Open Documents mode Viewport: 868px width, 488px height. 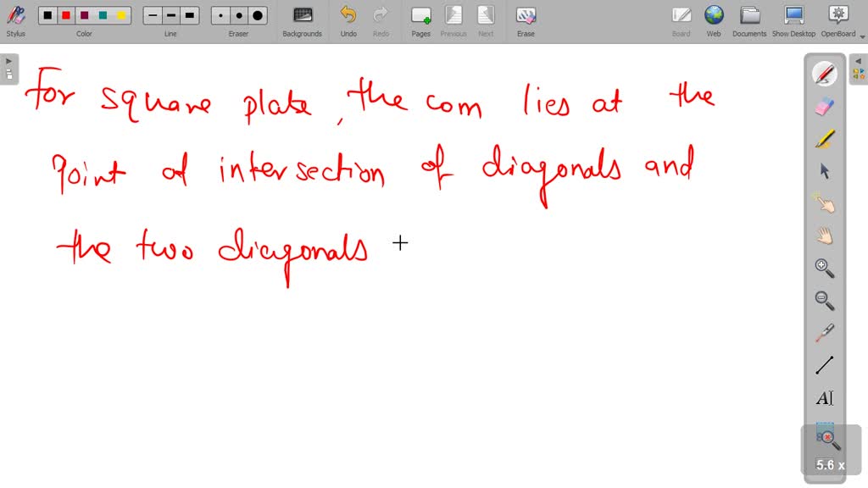point(749,21)
